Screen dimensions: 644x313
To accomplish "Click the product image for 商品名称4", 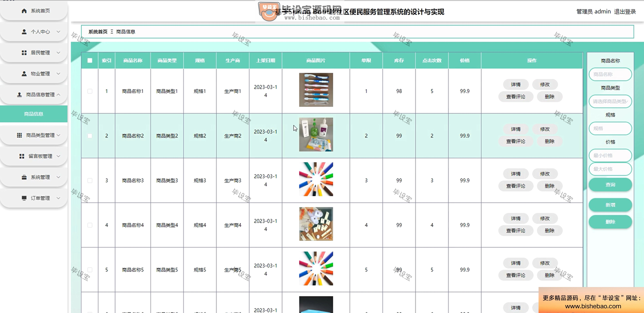I will click(316, 224).
